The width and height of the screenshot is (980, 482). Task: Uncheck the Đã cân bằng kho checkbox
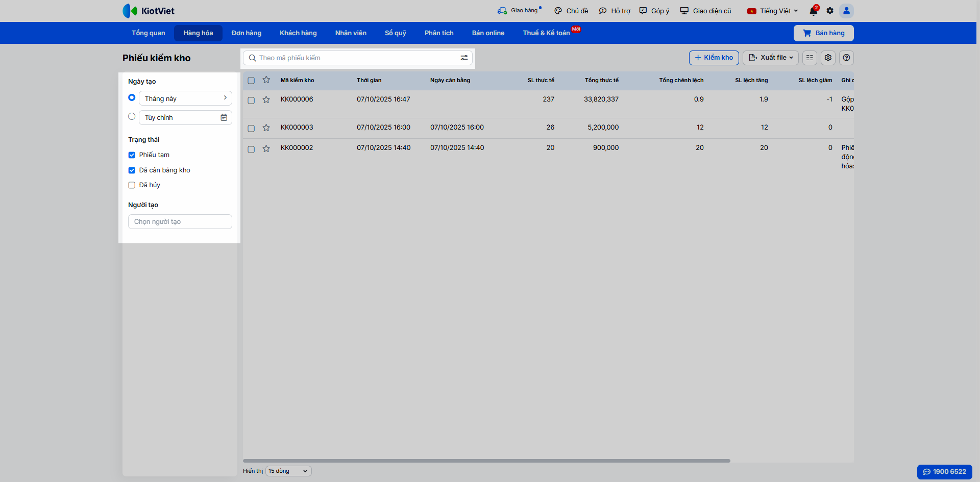(x=132, y=170)
